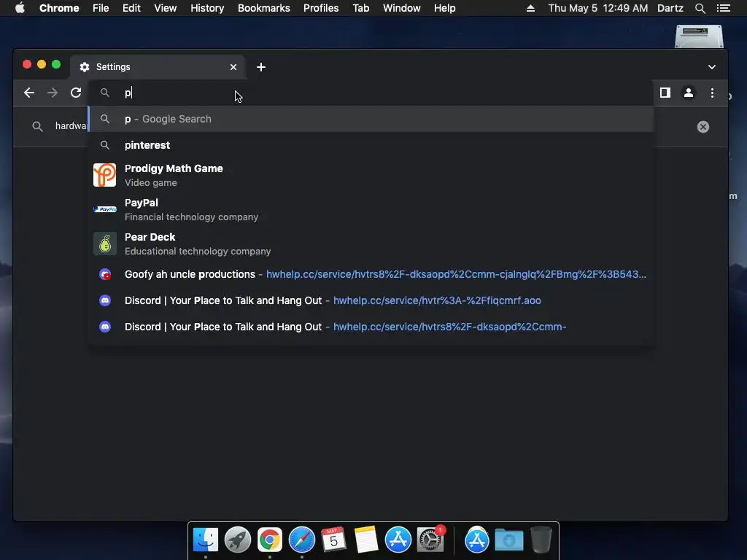This screenshot has width=747, height=560.
Task: Open Calendar from the Dock
Action: pos(333,540)
